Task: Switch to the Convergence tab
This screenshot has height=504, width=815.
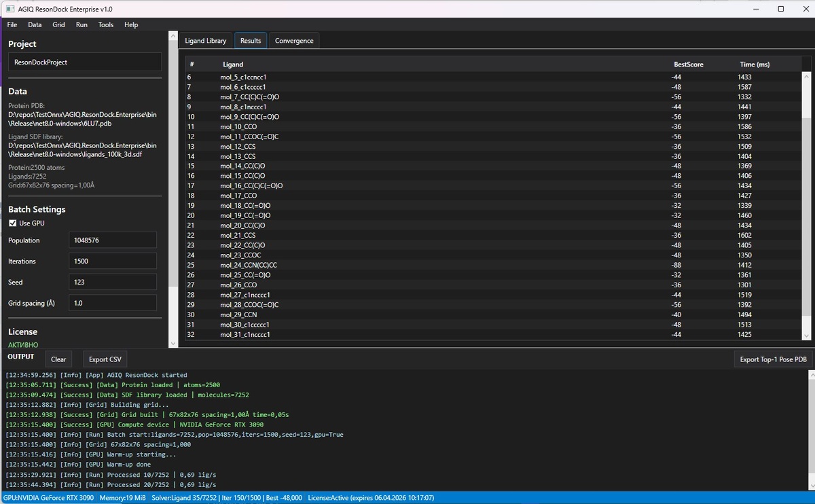Action: tap(294, 41)
